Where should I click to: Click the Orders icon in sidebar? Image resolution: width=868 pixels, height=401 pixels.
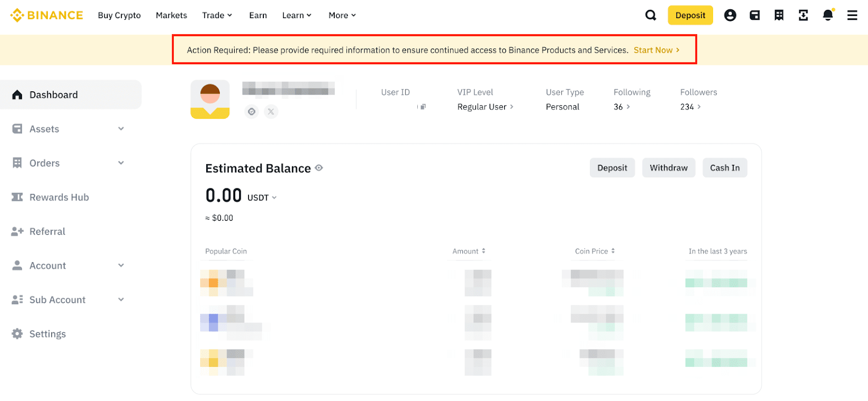pyautogui.click(x=18, y=163)
